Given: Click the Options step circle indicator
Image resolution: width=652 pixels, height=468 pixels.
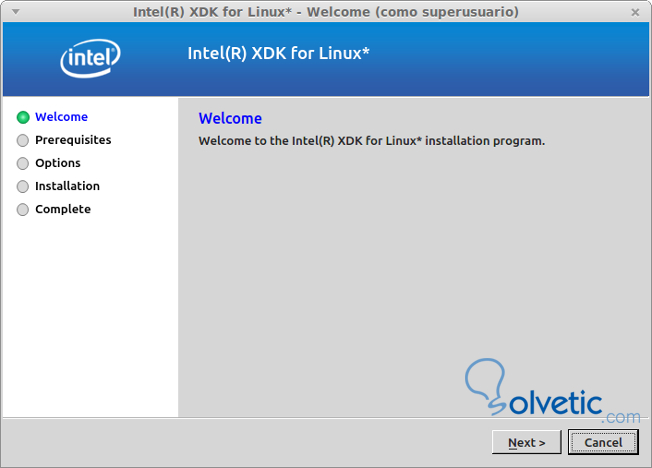Looking at the screenshot, I should [x=23, y=163].
